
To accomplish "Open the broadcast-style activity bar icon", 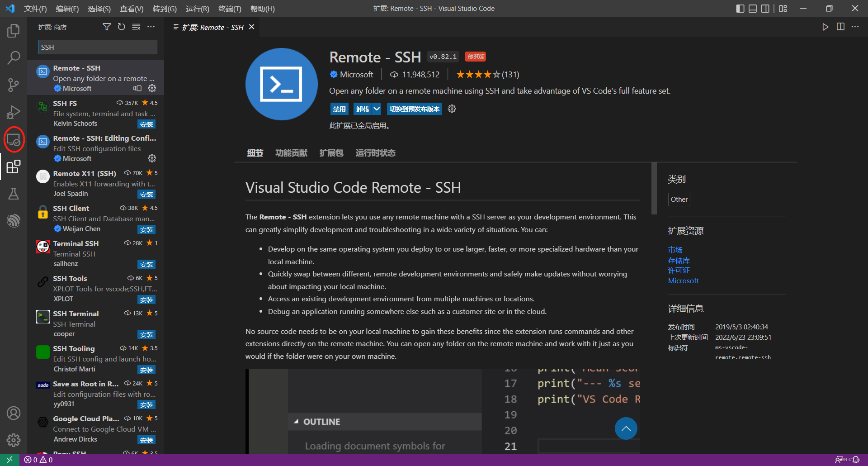I will pos(14,220).
